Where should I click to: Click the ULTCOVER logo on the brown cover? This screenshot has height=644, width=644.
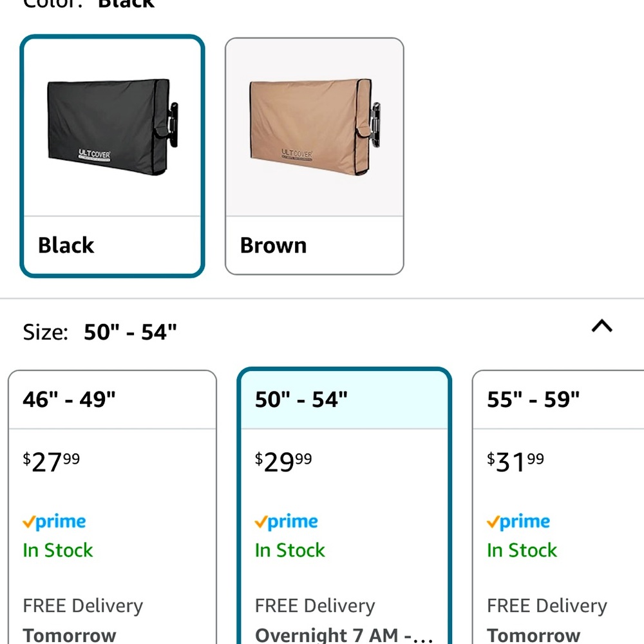(296, 153)
